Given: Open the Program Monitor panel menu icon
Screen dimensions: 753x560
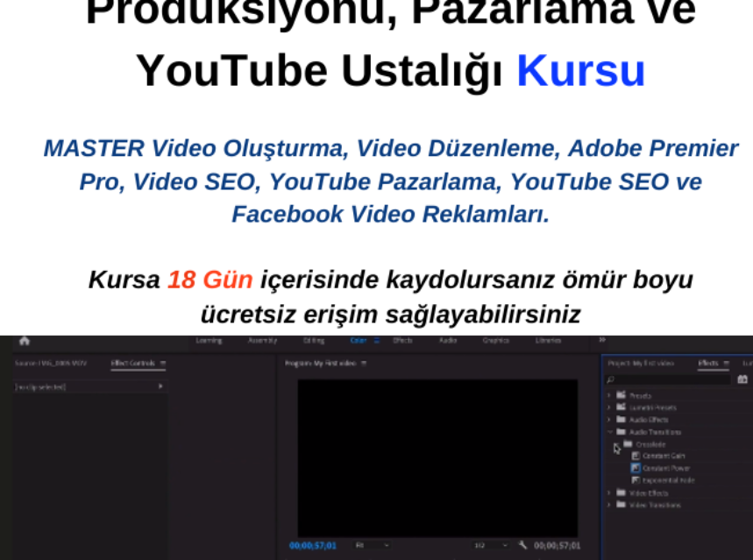Looking at the screenshot, I should pyautogui.click(x=364, y=363).
